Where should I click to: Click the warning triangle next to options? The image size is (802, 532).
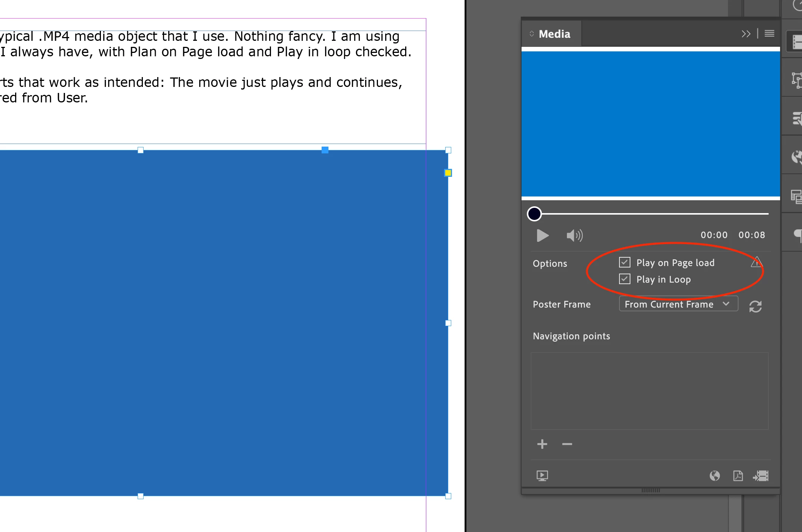(756, 262)
